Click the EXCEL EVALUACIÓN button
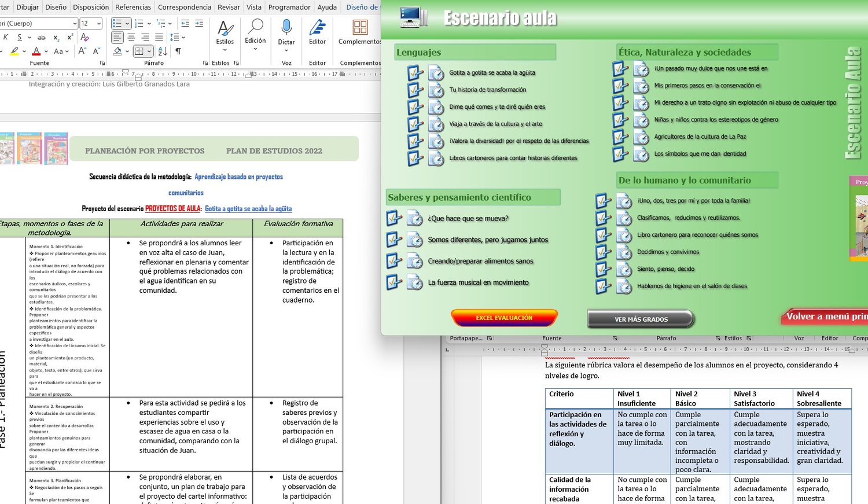The width and height of the screenshot is (868, 504). pos(504,318)
